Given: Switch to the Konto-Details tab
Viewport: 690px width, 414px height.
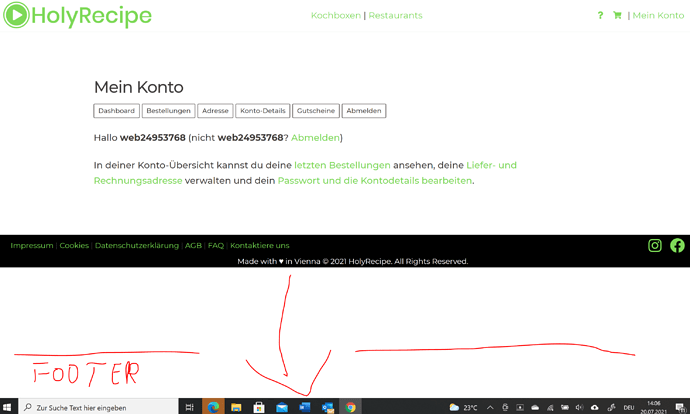Looking at the screenshot, I should (263, 111).
